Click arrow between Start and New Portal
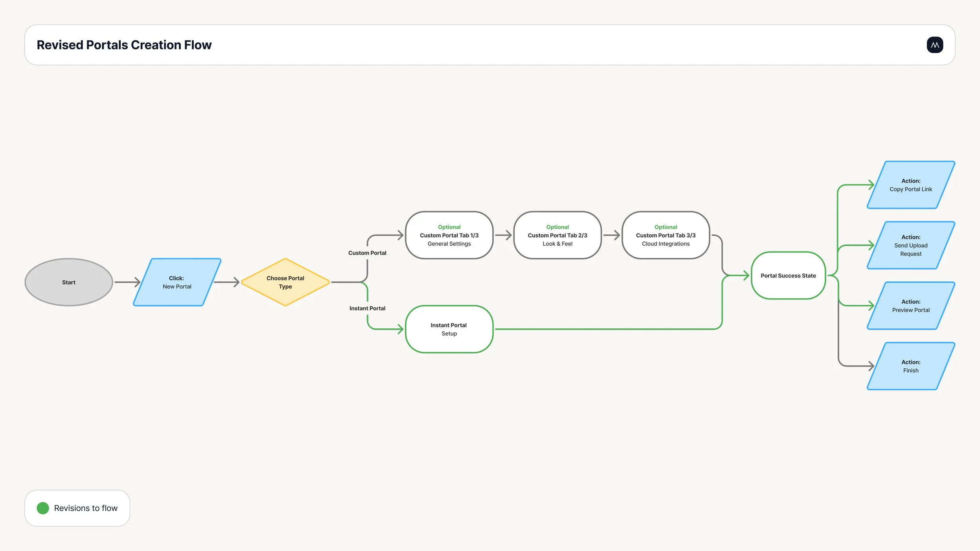The width and height of the screenshot is (980, 551). pos(127,282)
